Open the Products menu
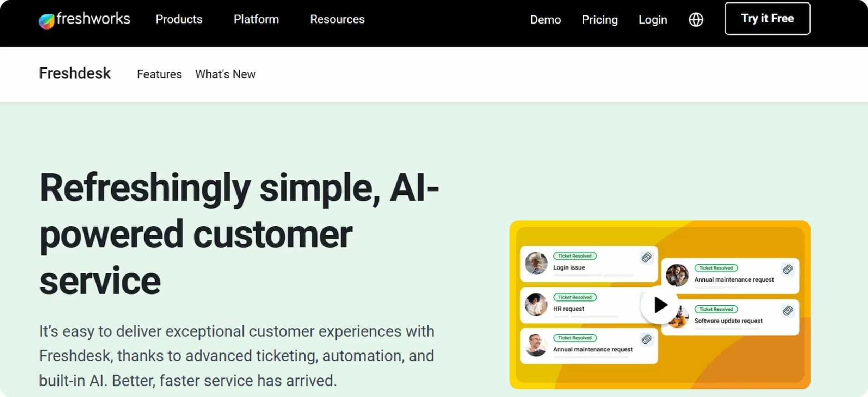The height and width of the screenshot is (397, 868). [x=179, y=19]
